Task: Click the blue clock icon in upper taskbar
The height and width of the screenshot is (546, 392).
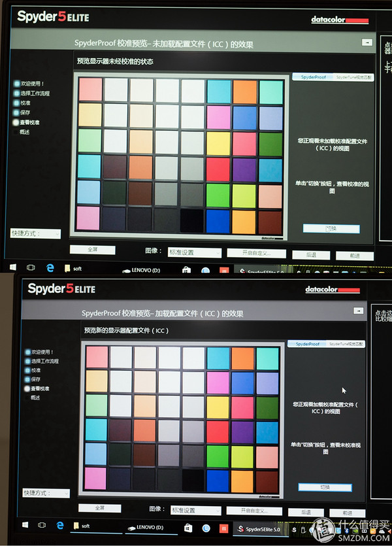Action: click(206, 271)
